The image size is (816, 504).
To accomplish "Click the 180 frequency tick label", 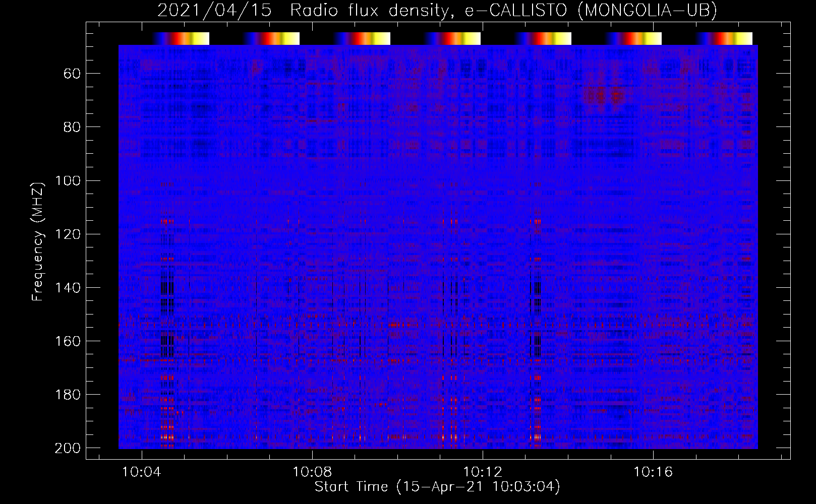I will tap(68, 395).
